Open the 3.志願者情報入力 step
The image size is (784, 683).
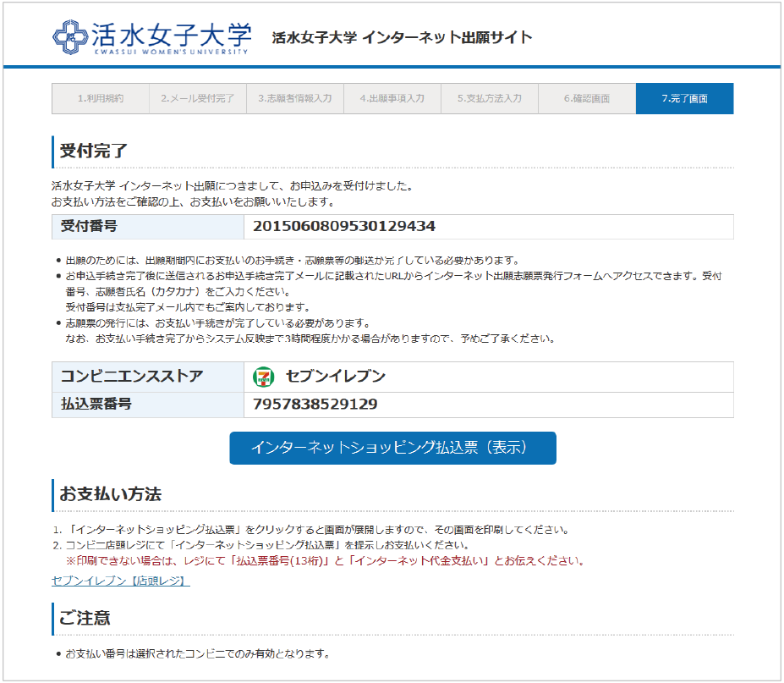295,98
